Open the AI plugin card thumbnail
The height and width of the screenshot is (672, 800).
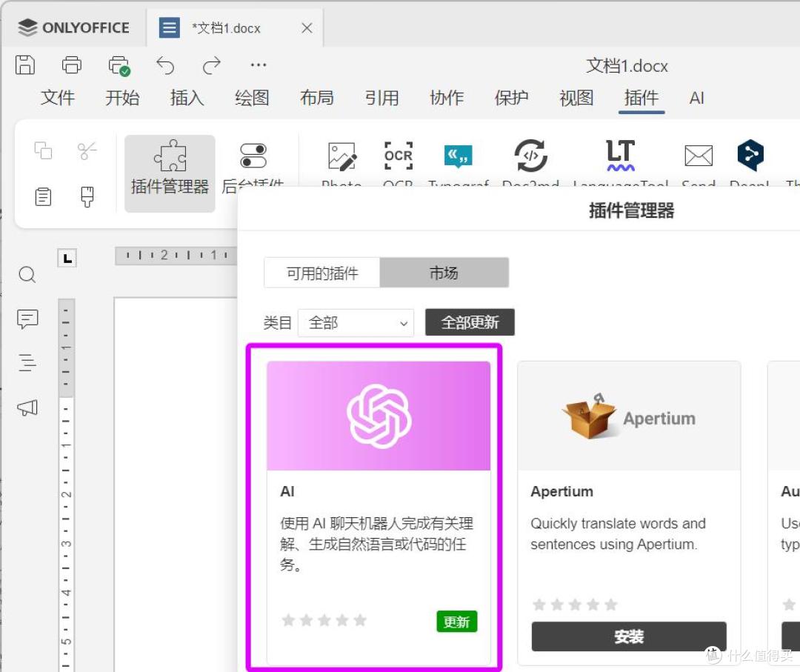pyautogui.click(x=379, y=416)
